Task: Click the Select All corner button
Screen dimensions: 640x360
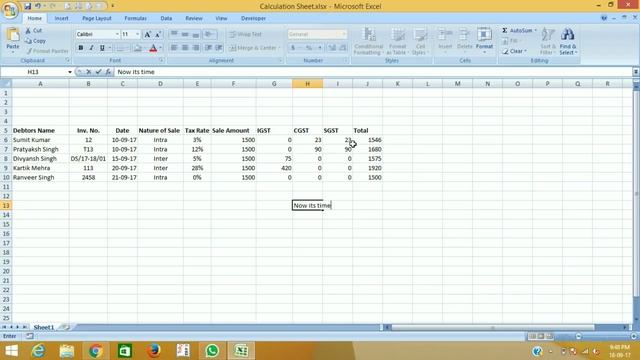Action: coord(6,84)
